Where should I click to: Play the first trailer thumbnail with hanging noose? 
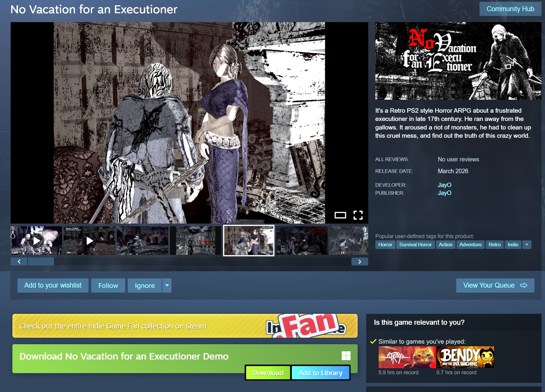click(x=36, y=240)
